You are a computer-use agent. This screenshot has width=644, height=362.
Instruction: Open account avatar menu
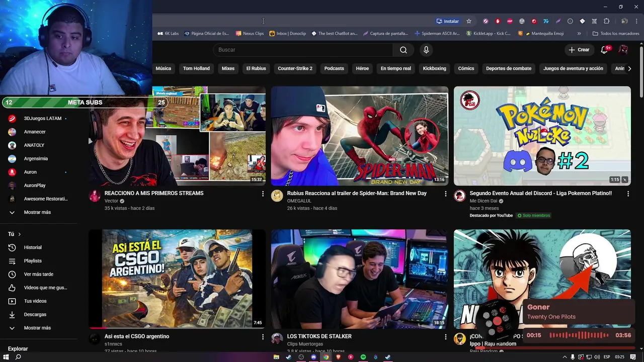pos(623,50)
